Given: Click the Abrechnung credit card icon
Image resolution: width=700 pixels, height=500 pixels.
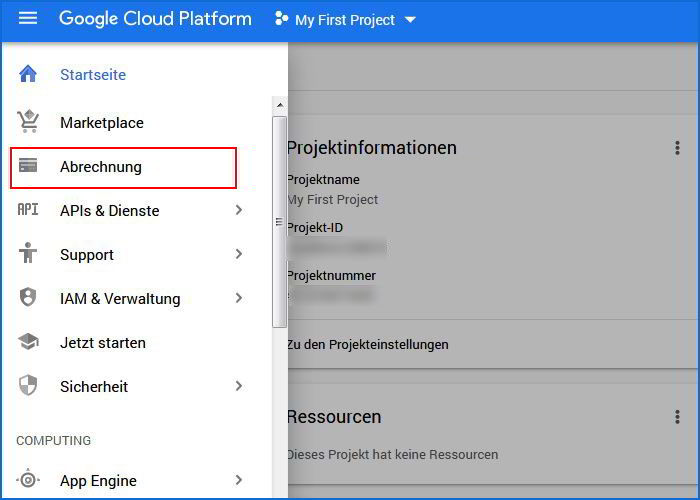Looking at the screenshot, I should [x=28, y=166].
